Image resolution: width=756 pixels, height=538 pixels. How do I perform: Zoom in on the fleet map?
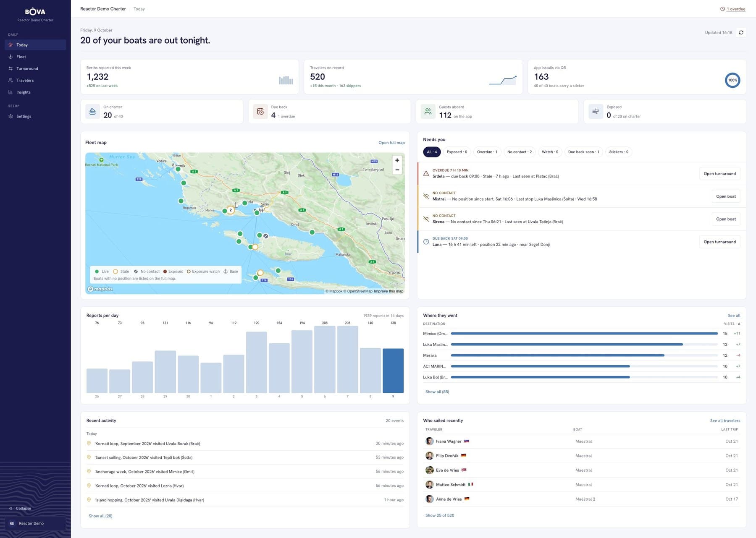pos(397,160)
